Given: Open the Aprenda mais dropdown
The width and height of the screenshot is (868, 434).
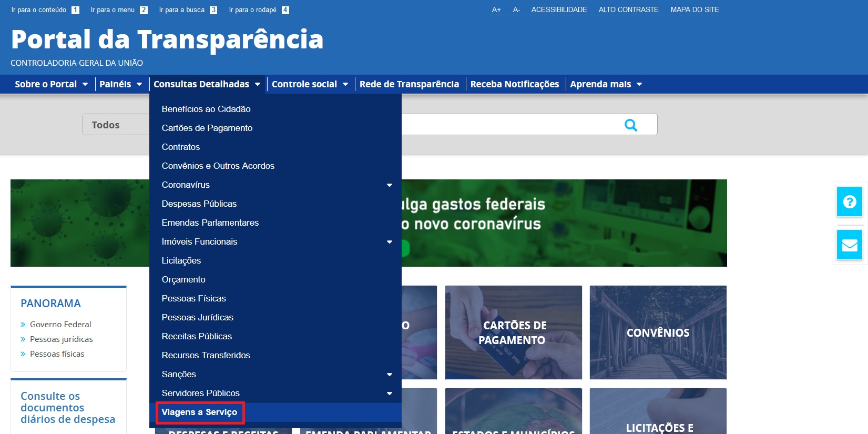Looking at the screenshot, I should pos(606,84).
